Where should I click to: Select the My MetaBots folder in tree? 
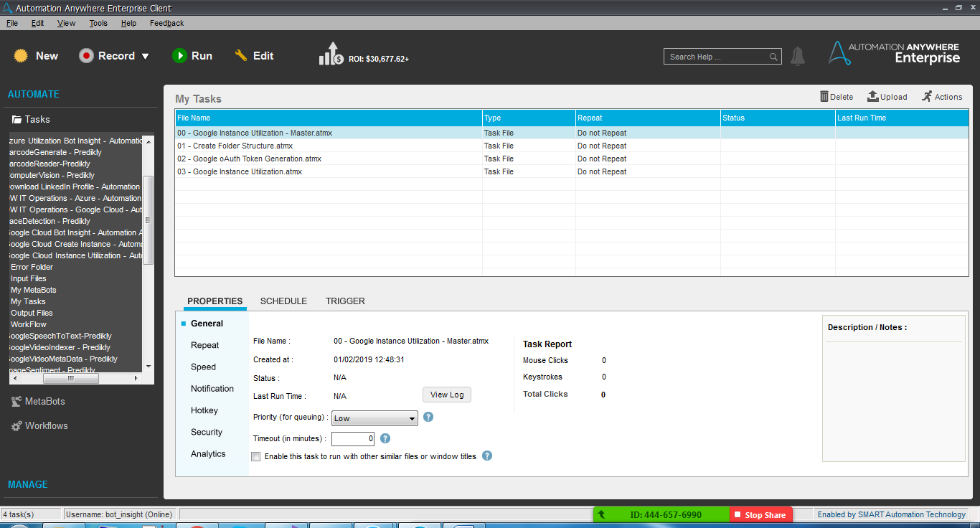click(34, 290)
